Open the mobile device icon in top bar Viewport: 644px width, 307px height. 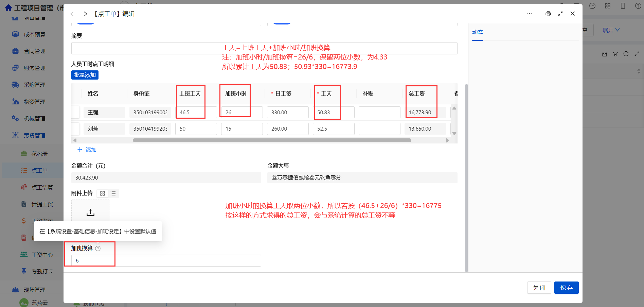click(x=623, y=6)
